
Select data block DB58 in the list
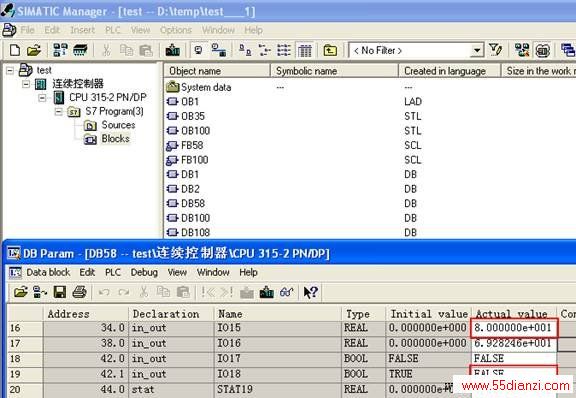(x=186, y=203)
